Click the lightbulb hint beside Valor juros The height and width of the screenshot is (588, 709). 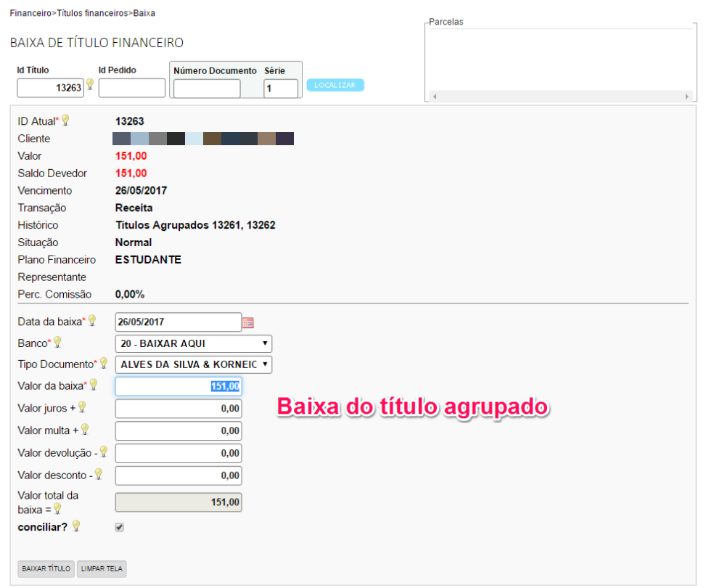point(82,407)
